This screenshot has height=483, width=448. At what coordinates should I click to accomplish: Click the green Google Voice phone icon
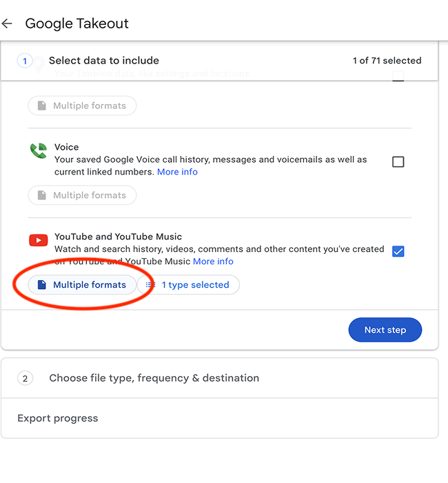(38, 152)
